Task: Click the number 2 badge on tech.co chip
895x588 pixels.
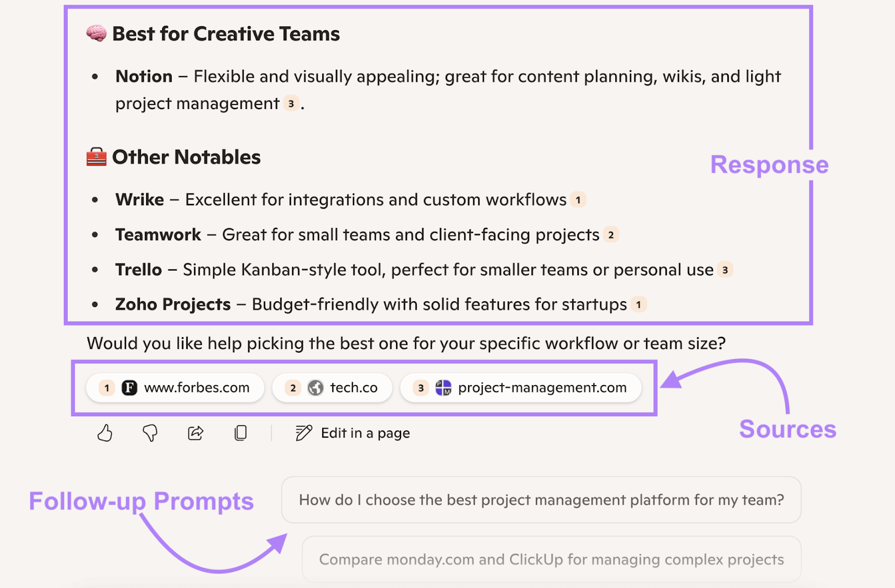Action: (x=292, y=387)
